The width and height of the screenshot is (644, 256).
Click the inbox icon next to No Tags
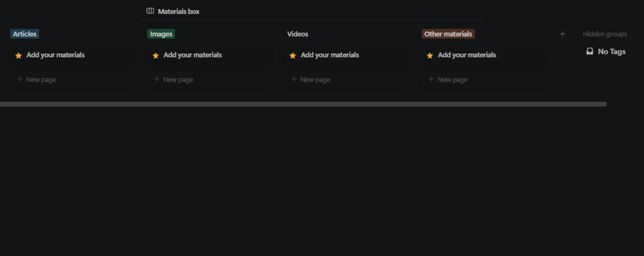click(590, 51)
